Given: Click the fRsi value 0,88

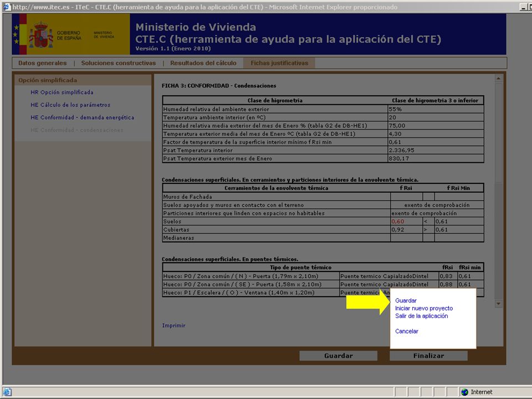Looking at the screenshot, I should coord(446,284).
